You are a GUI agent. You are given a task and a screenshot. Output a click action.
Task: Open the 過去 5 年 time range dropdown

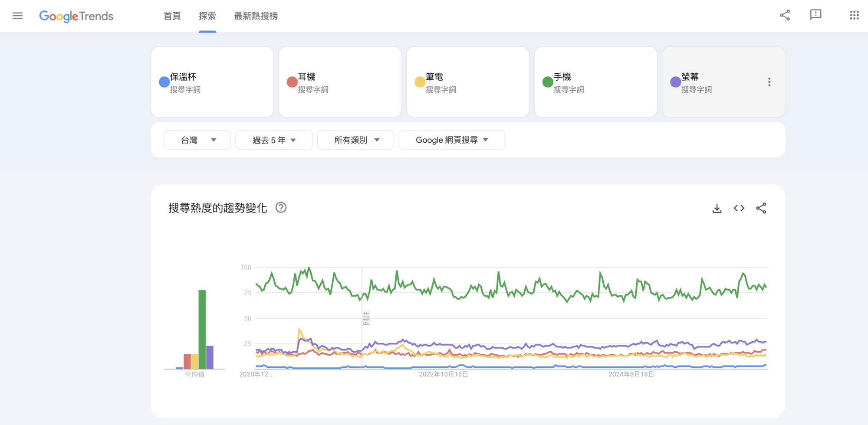click(x=274, y=140)
